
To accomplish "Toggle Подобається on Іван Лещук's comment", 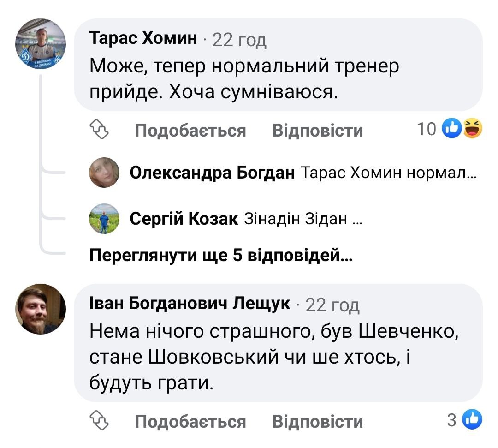I will [x=190, y=421].
